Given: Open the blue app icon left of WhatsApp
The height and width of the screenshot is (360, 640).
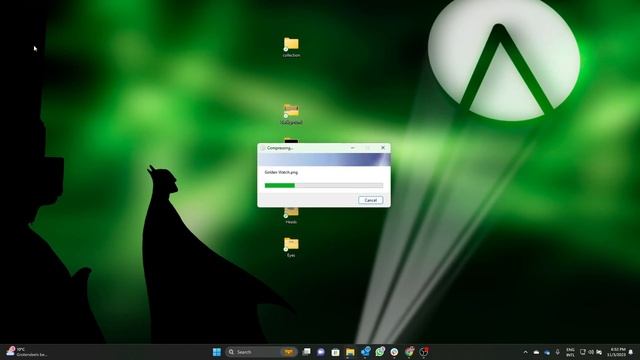Looking at the screenshot, I should (365, 351).
